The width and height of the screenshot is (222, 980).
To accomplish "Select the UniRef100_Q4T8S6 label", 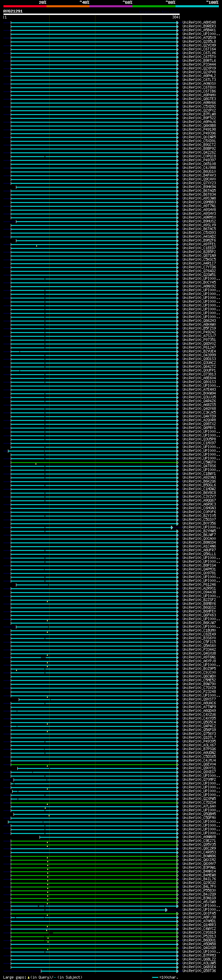I will click(199, 466).
